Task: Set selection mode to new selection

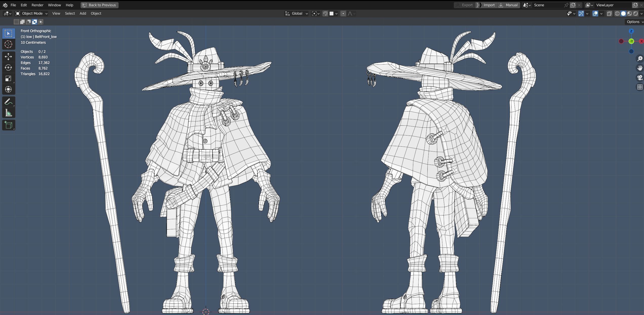Action: click(x=16, y=22)
